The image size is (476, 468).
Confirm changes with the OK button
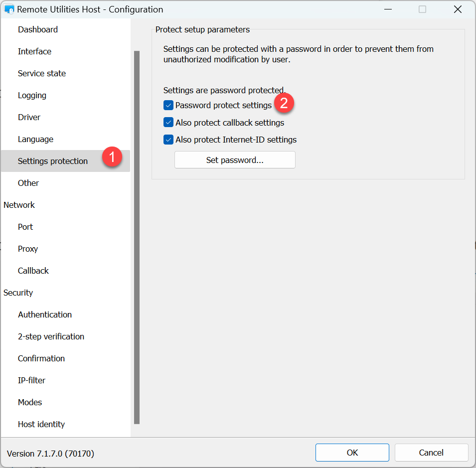tap(352, 453)
